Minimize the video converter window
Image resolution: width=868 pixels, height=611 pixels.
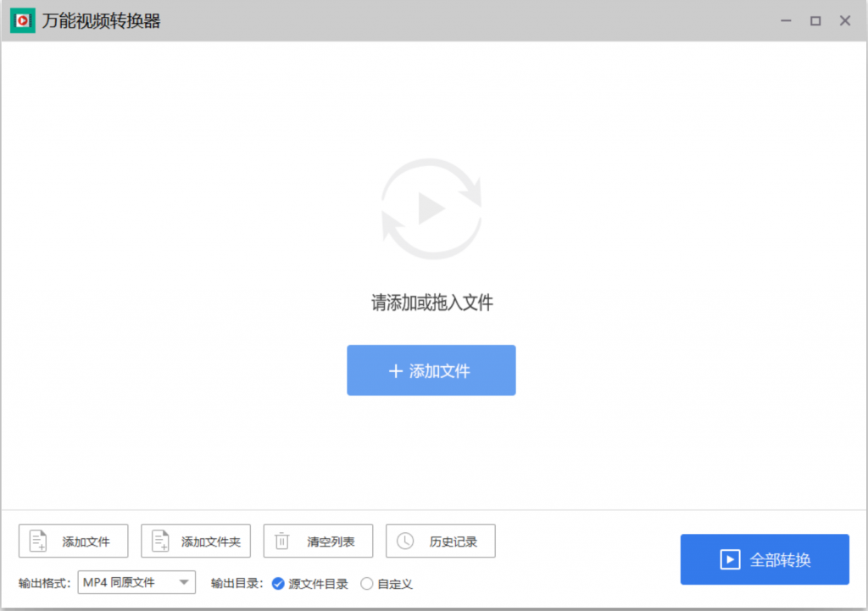coord(786,21)
